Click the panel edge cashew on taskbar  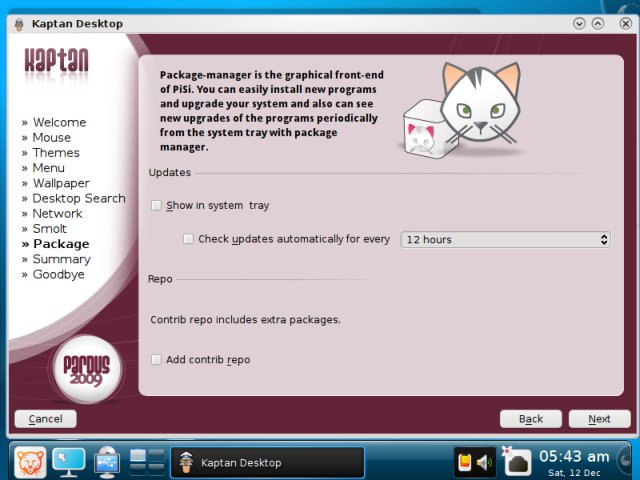(x=625, y=461)
